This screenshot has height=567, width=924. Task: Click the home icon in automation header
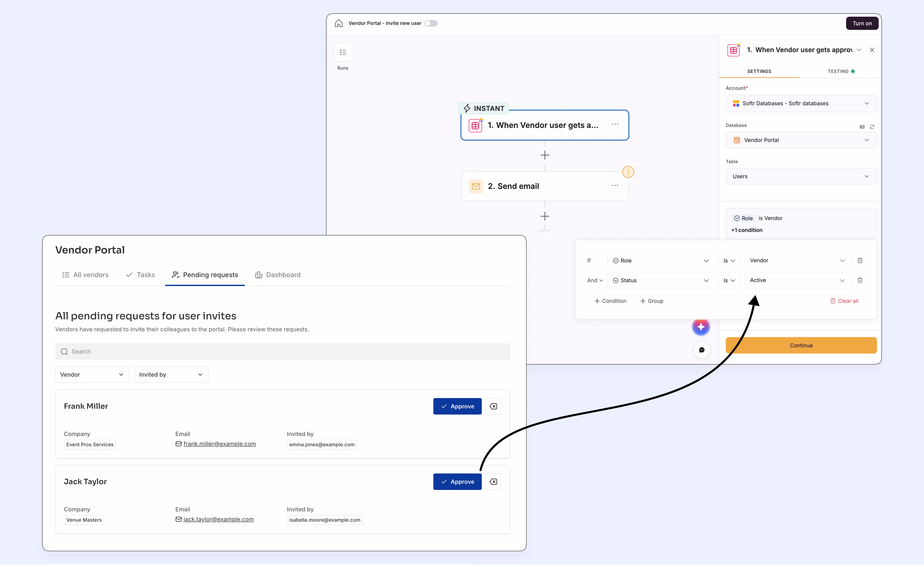tap(339, 23)
